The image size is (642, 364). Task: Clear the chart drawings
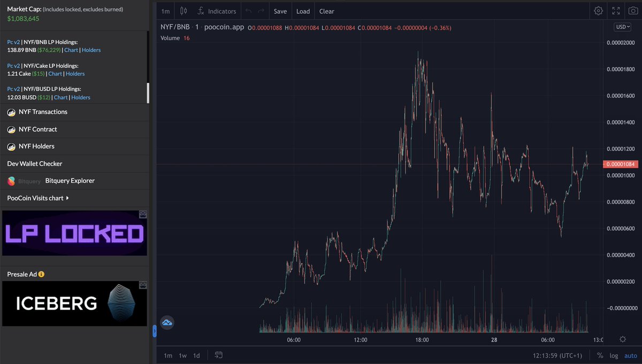(327, 11)
